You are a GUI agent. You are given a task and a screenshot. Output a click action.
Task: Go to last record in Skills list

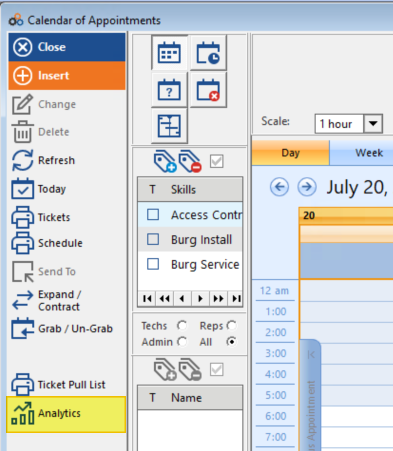click(236, 298)
